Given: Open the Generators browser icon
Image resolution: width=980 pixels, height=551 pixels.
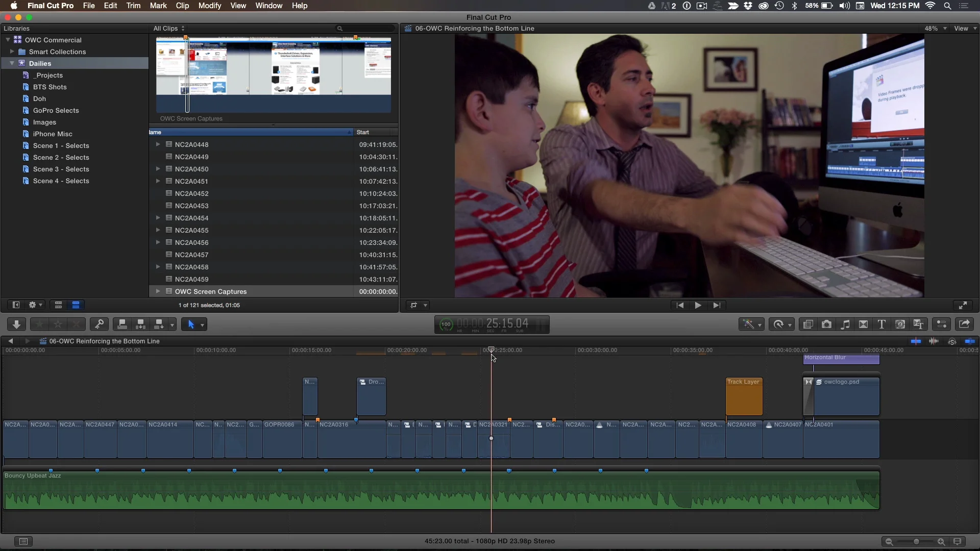Looking at the screenshot, I should coord(900,324).
